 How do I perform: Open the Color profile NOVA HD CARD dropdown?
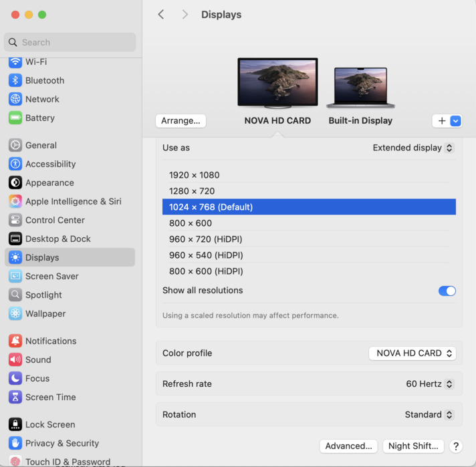pyautogui.click(x=412, y=353)
